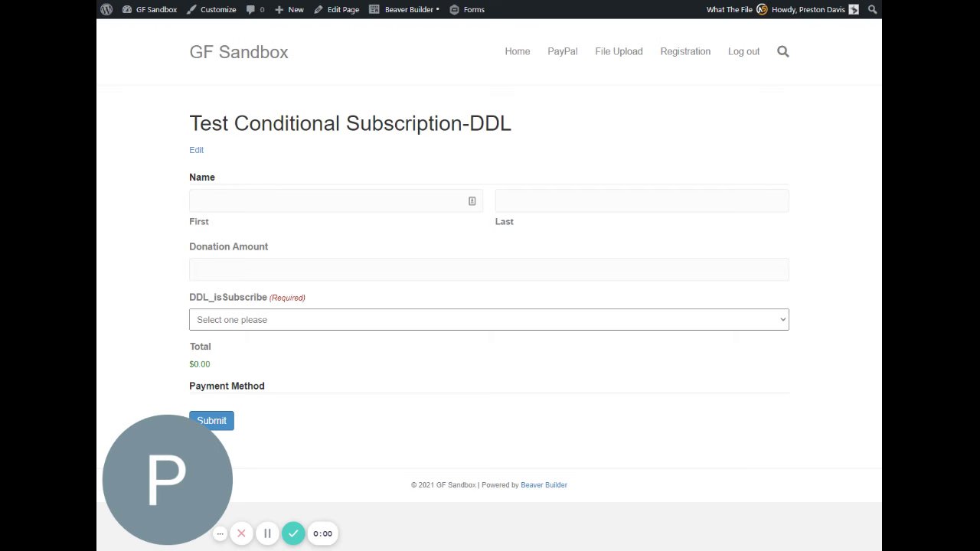Open the GF Sandbox dashboard link
Viewport: 980px width, 551px height.
150,9
